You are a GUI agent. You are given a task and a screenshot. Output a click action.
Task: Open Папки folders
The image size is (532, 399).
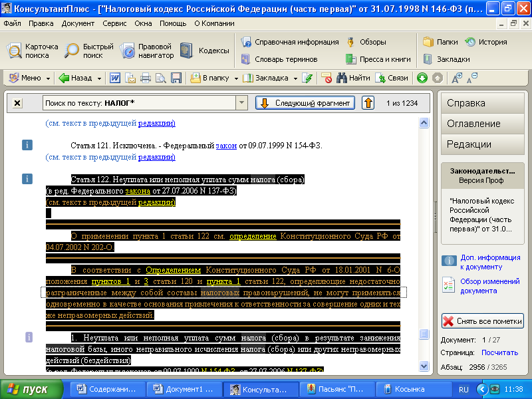440,42
